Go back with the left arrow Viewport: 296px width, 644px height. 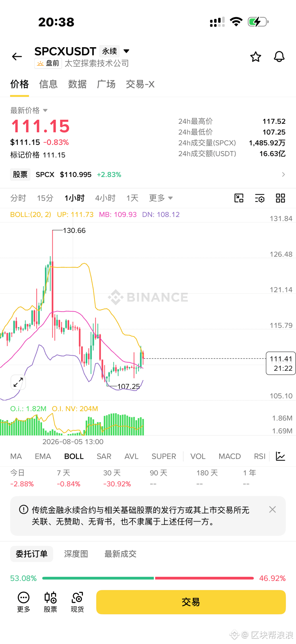(x=17, y=57)
